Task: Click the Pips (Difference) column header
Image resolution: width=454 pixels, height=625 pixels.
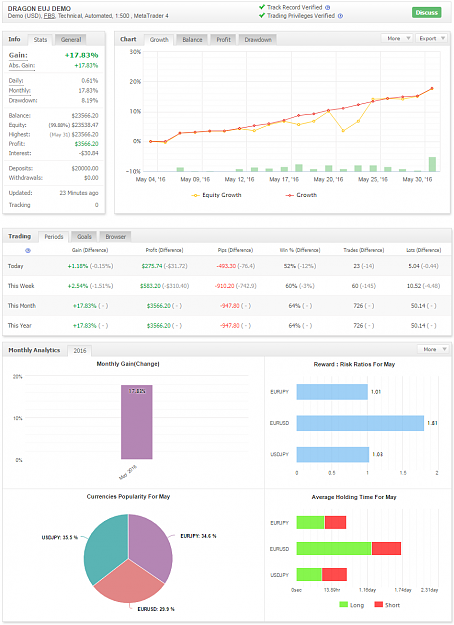Action: tap(235, 250)
